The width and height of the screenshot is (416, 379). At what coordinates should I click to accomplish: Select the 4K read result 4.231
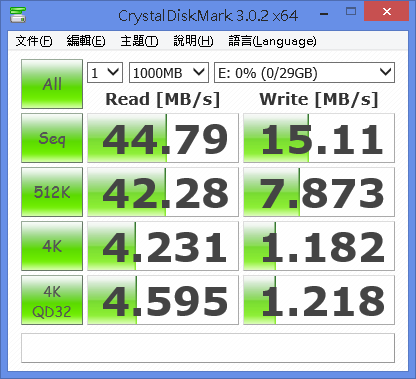click(x=163, y=246)
